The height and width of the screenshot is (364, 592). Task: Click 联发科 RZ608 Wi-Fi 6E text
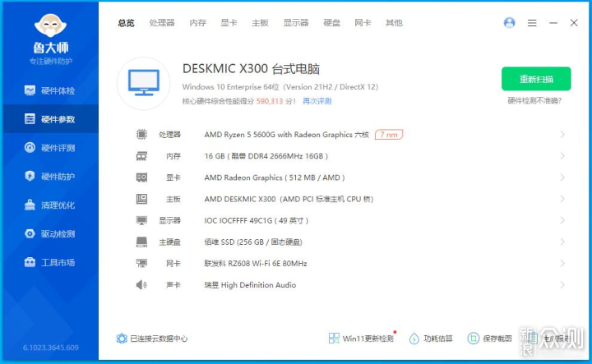(x=256, y=264)
